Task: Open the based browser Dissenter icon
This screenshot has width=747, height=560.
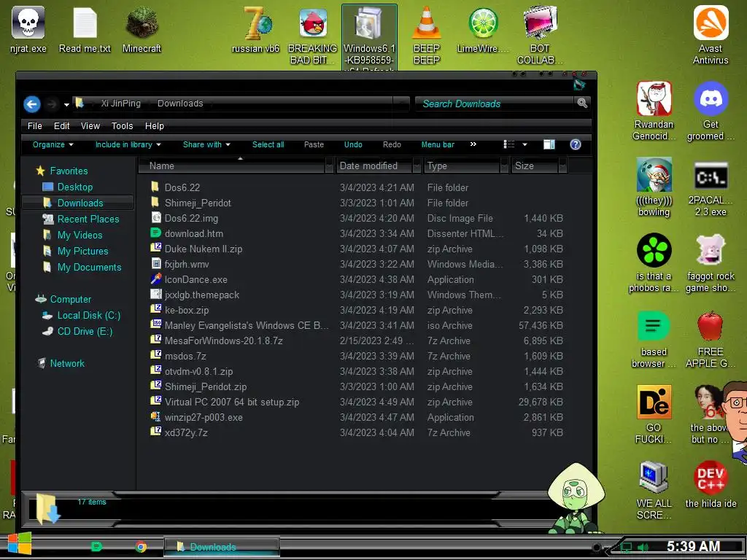Action: pos(654,339)
